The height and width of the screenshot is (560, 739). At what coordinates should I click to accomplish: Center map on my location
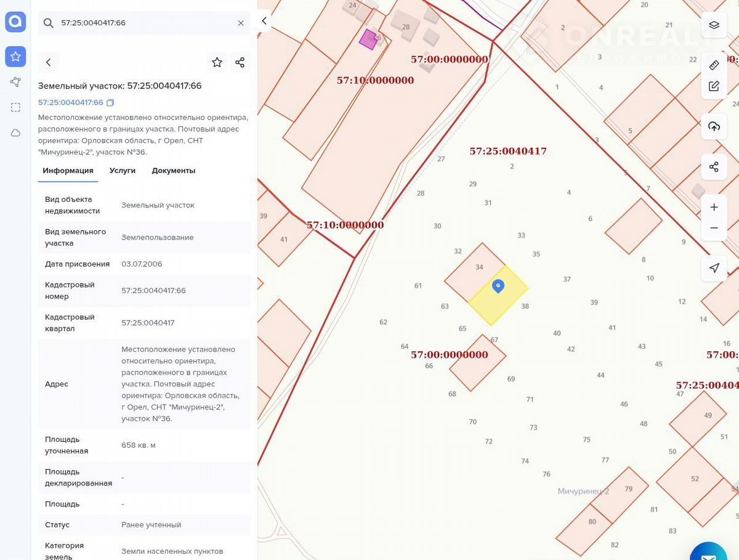pyautogui.click(x=714, y=268)
